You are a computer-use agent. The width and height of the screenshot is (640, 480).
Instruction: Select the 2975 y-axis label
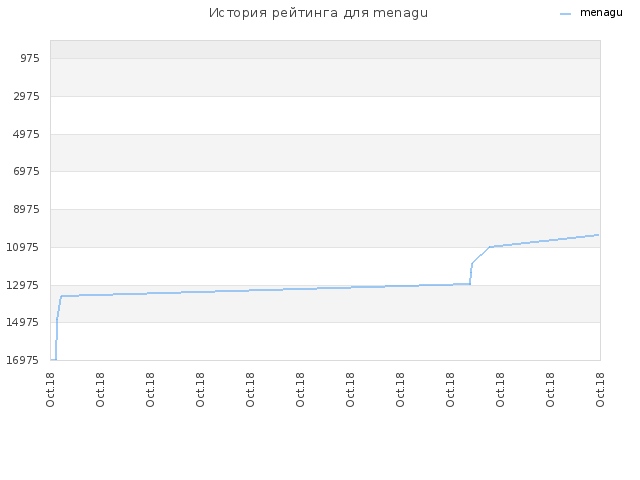(27, 96)
